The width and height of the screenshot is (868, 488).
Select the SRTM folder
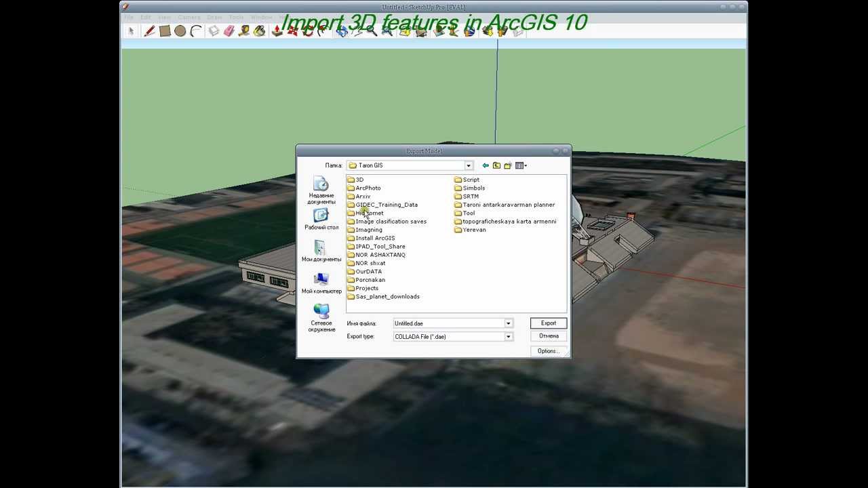tap(467, 197)
